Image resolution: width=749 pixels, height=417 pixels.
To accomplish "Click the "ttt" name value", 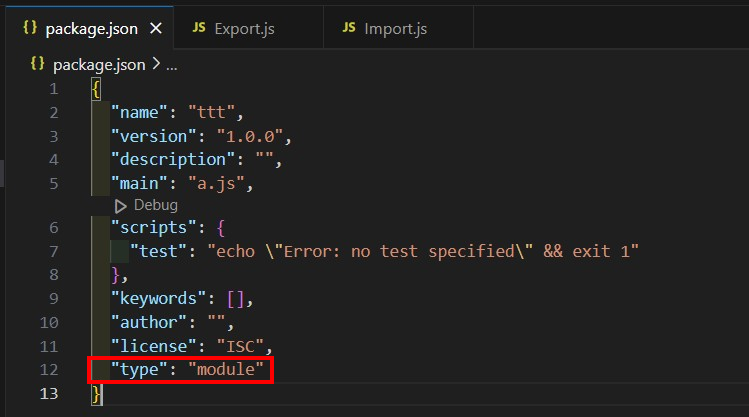I will tap(211, 113).
